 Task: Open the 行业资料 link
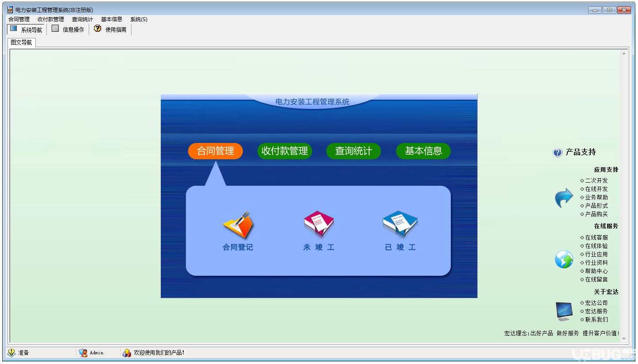[x=596, y=263]
